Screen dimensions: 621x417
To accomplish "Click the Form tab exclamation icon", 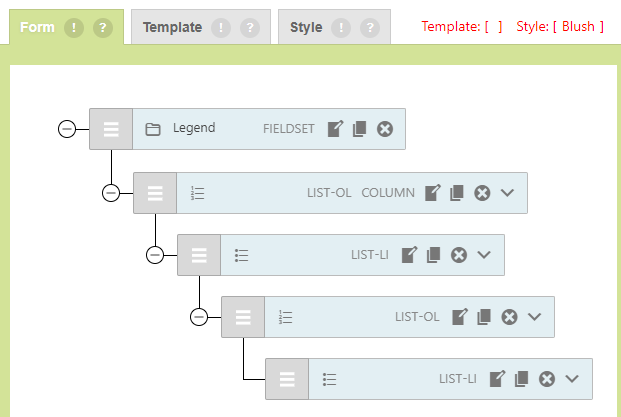I will (x=74, y=28).
